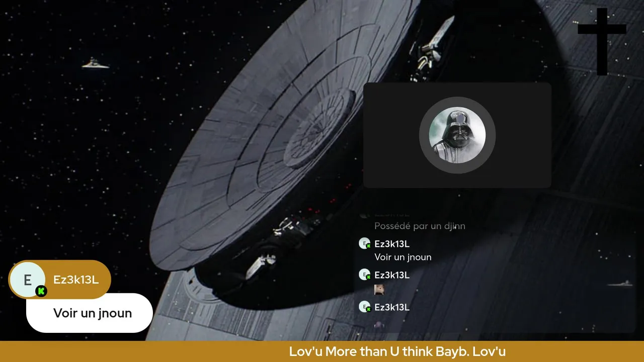Click avatar of the last chat message
Image resolution: width=644 pixels, height=362 pixels.
coord(365,307)
